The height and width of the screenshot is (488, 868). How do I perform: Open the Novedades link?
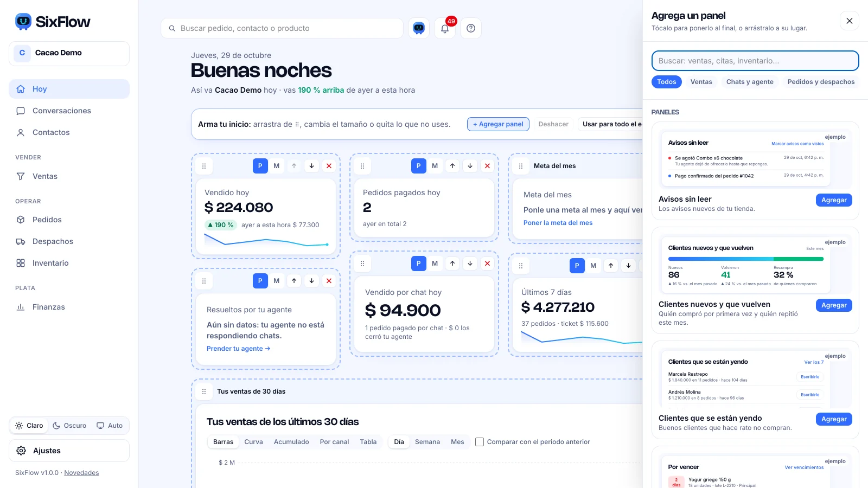[x=81, y=473]
